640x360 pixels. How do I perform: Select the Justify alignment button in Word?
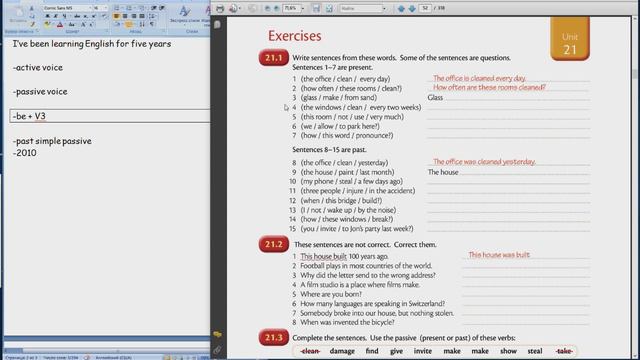click(x=142, y=16)
